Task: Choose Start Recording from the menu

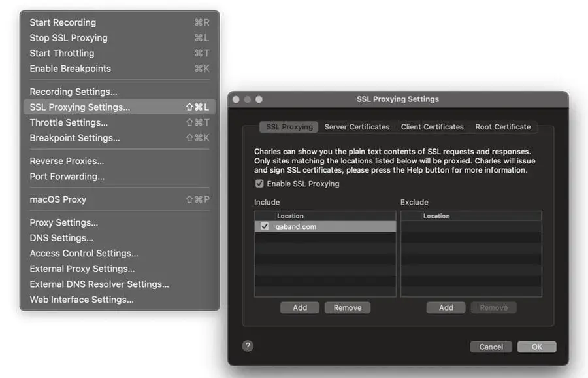Action: 63,22
